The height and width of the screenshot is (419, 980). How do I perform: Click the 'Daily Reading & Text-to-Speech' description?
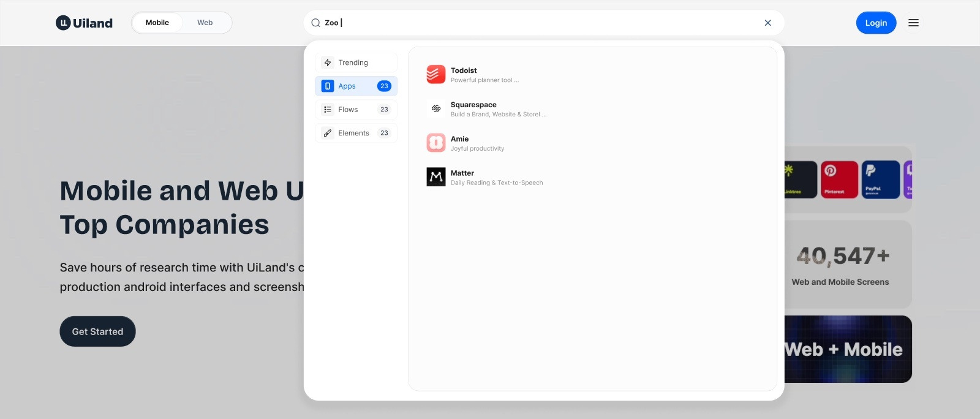[497, 183]
